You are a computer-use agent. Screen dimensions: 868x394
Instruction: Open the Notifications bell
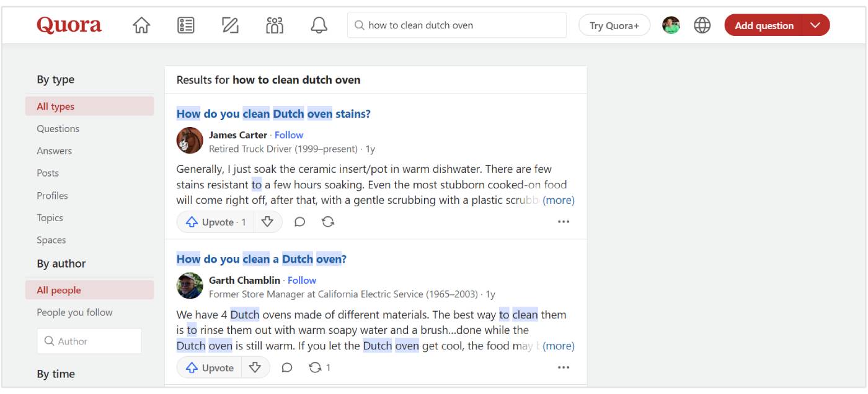click(319, 25)
